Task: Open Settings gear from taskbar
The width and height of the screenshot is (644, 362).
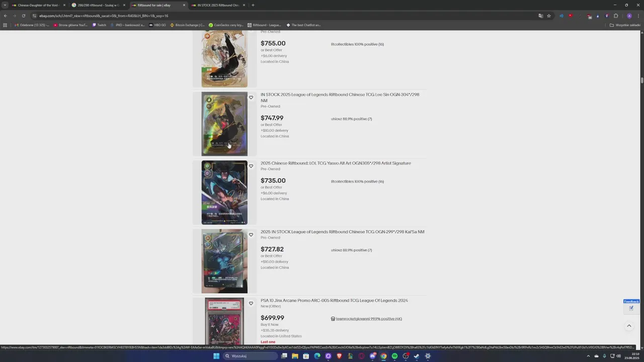Action: point(428,356)
